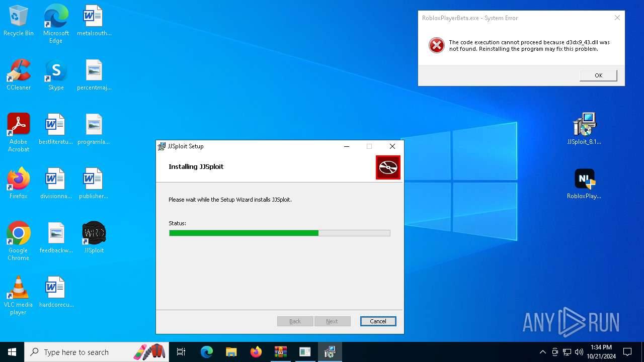Click the JJSploit Setup window icon in the title bar
Viewport: 644px width, 362px height.
coord(162,146)
